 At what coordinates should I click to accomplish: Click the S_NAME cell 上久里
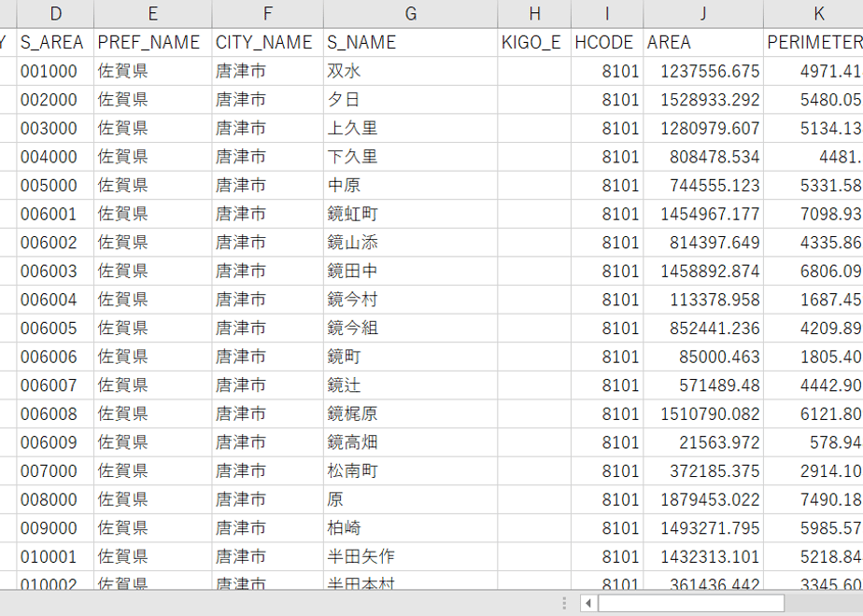(411, 128)
